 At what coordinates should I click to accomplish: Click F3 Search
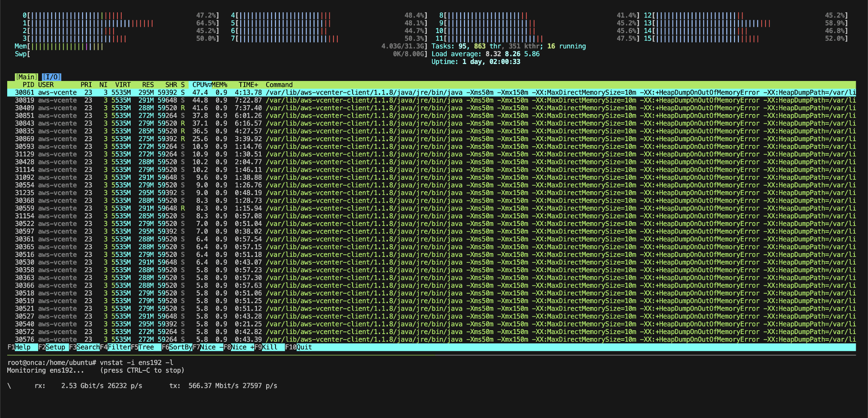(x=84, y=347)
